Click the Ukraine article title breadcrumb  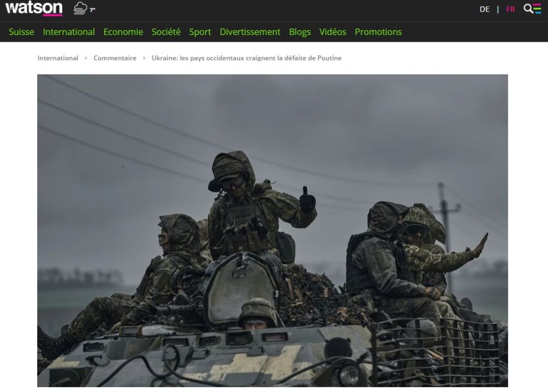pyautogui.click(x=247, y=58)
